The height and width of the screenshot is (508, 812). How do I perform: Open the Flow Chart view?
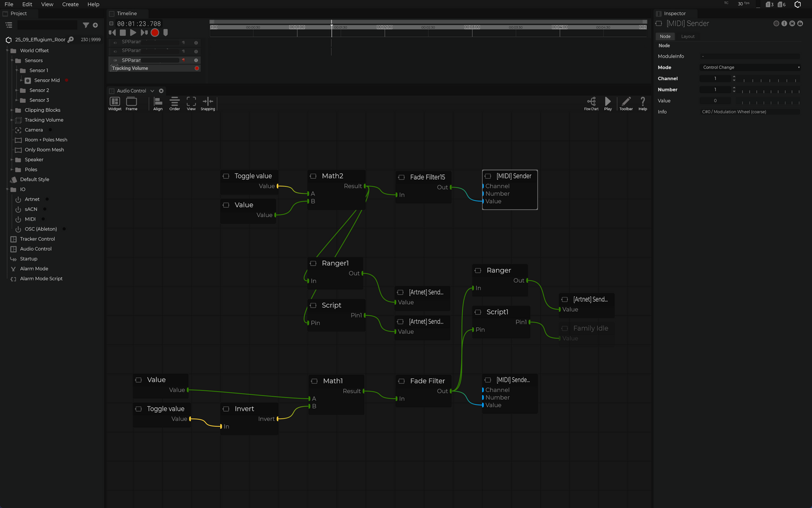click(x=591, y=102)
